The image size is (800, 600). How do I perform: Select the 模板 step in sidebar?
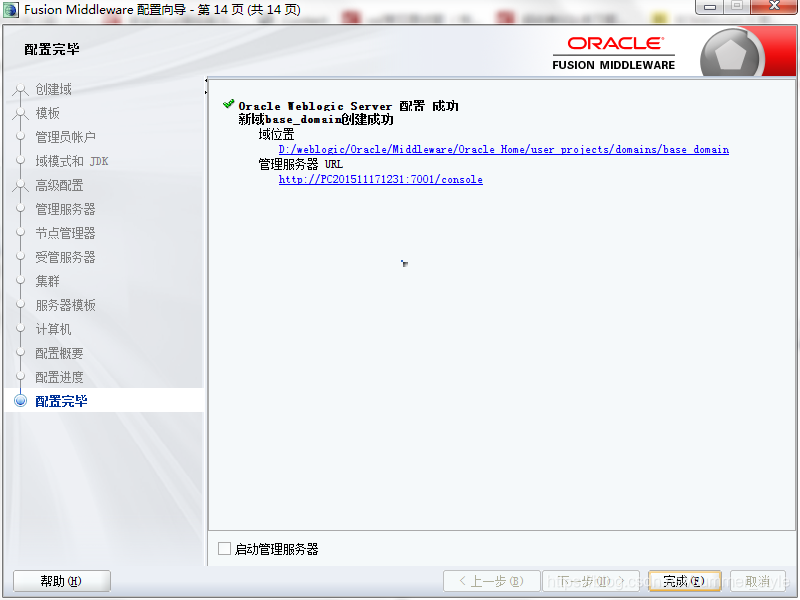click(47, 113)
